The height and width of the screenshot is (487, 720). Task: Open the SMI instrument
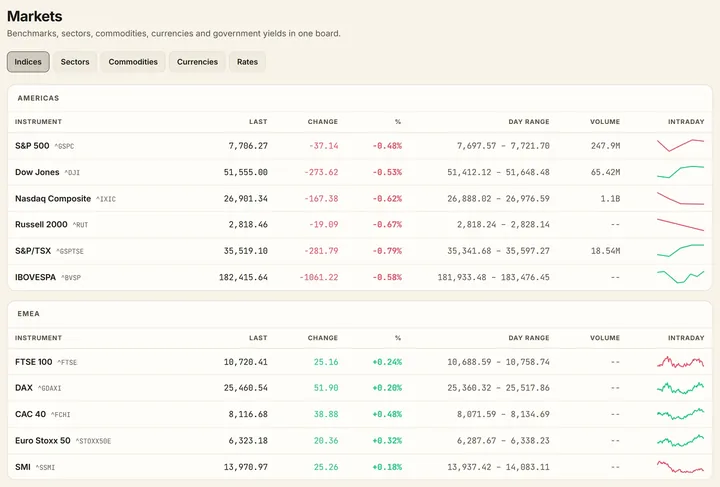22,467
